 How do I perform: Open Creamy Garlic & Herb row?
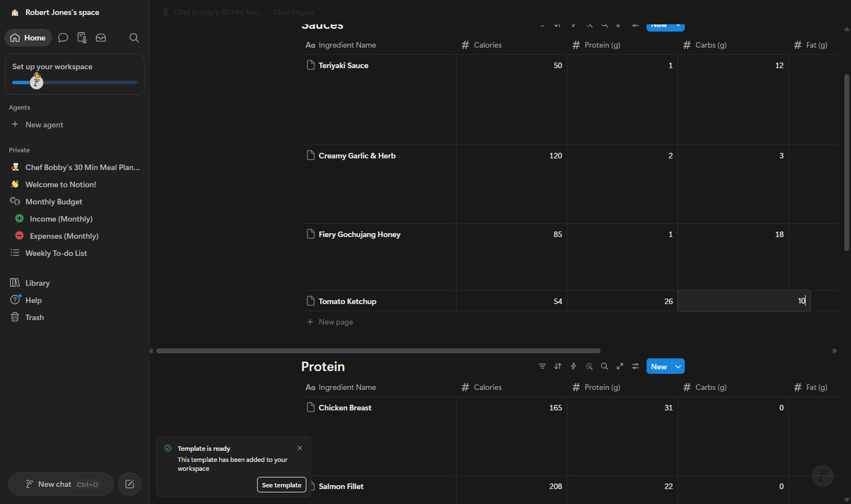pos(357,156)
